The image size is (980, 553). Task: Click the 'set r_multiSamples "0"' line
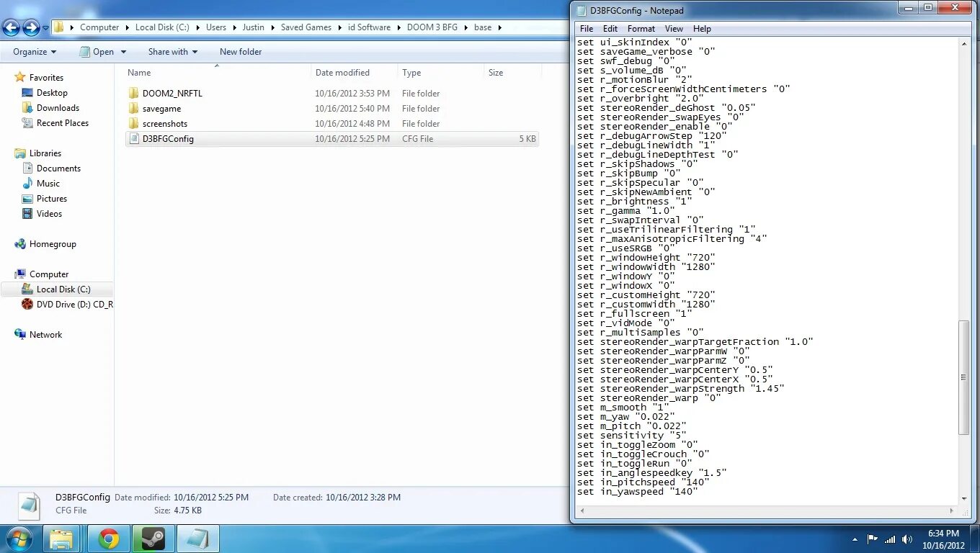pos(640,333)
